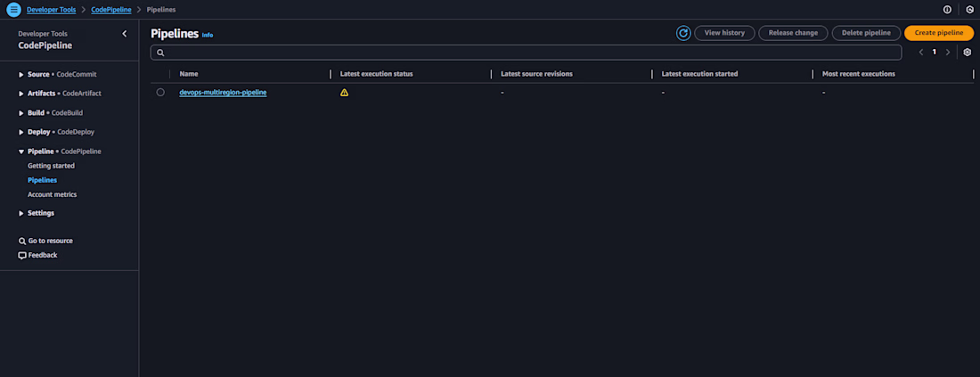The height and width of the screenshot is (377, 980).
Task: Open the Info link next to Pipelines
Action: tap(208, 35)
